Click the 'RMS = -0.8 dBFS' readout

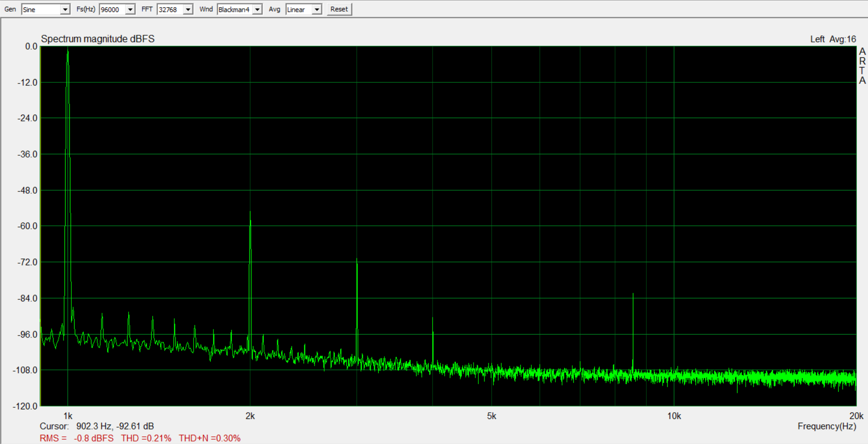click(77, 438)
